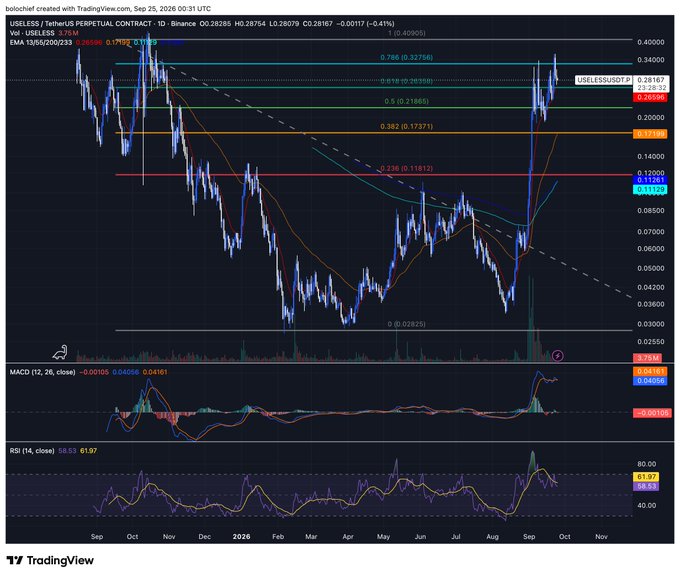Click the dinosaur icon on the chart
Screen dimensions: 680x577
click(60, 353)
